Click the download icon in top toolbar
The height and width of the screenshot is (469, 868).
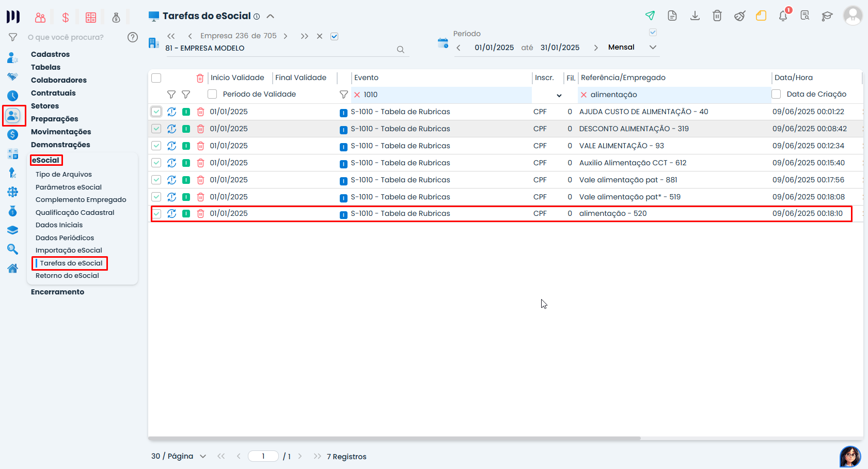tap(695, 15)
